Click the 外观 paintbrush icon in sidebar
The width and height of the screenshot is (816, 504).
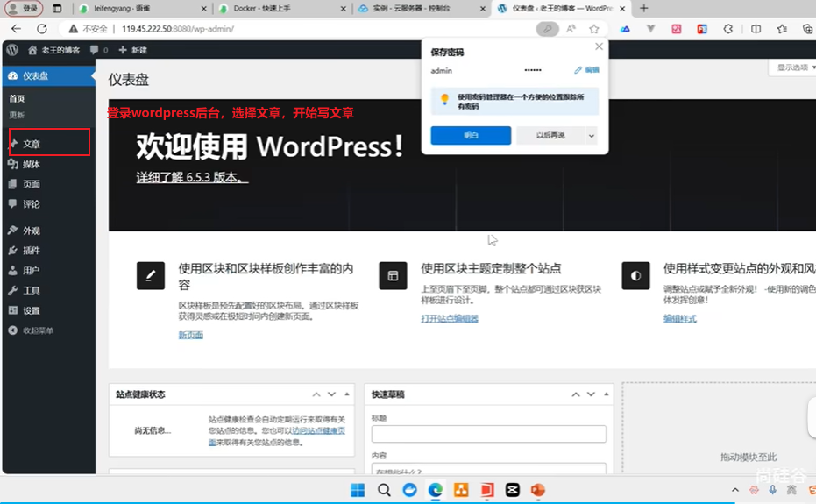[x=13, y=231]
